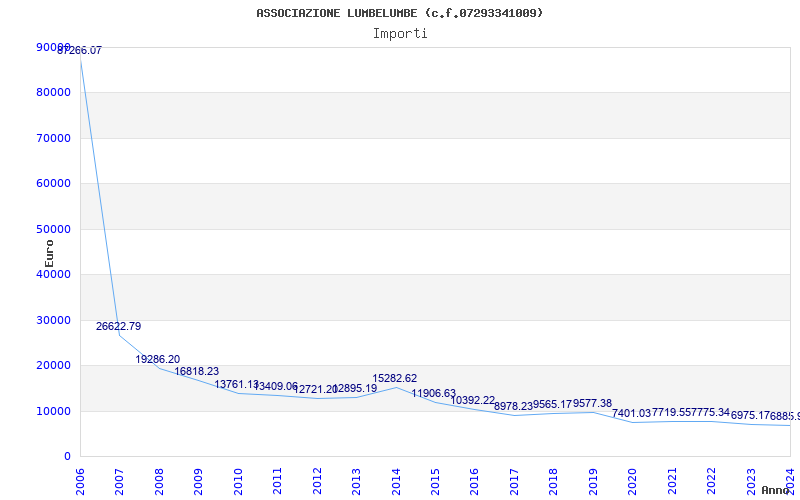Click the 30000 y-axis tick label

click(54, 320)
